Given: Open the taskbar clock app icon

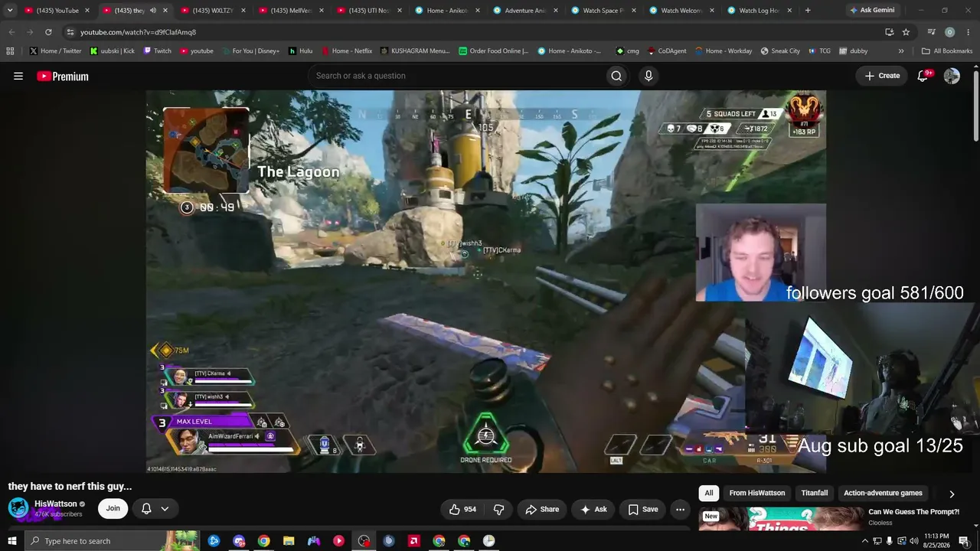Looking at the screenshot, I should (x=488, y=541).
